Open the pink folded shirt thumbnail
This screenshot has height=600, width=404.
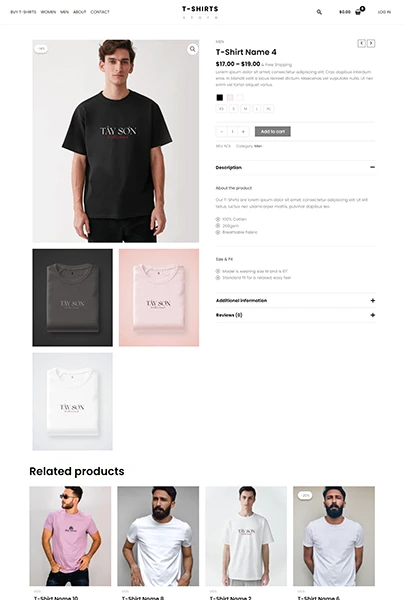tap(159, 298)
